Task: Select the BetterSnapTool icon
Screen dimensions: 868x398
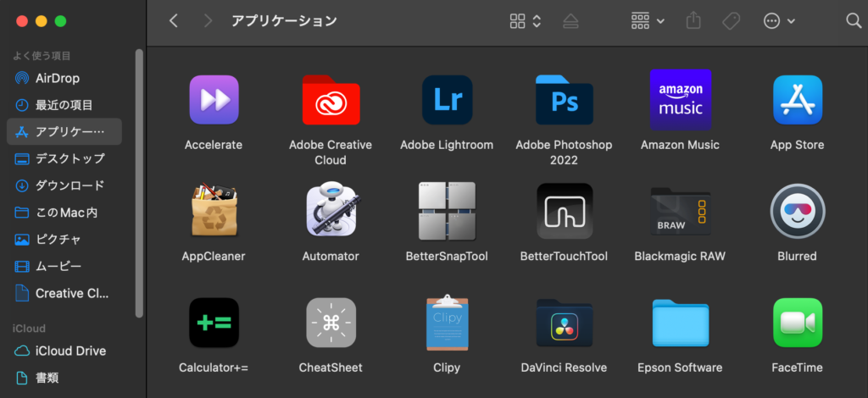Action: [x=448, y=211]
